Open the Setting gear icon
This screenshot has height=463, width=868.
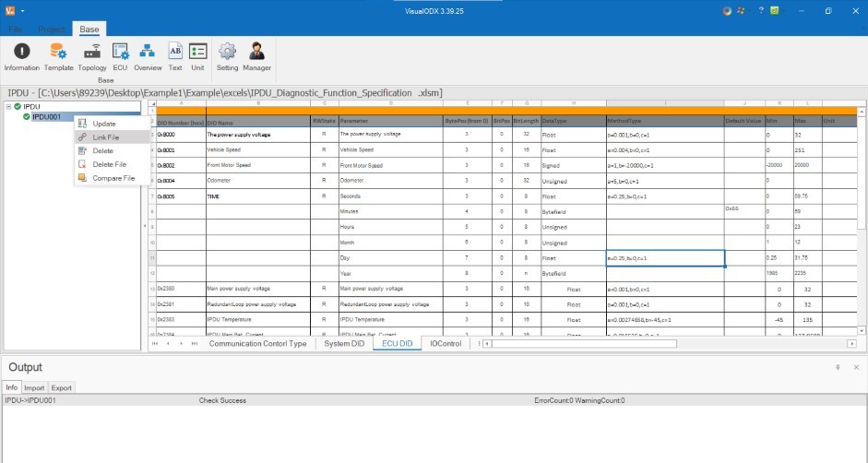(227, 57)
